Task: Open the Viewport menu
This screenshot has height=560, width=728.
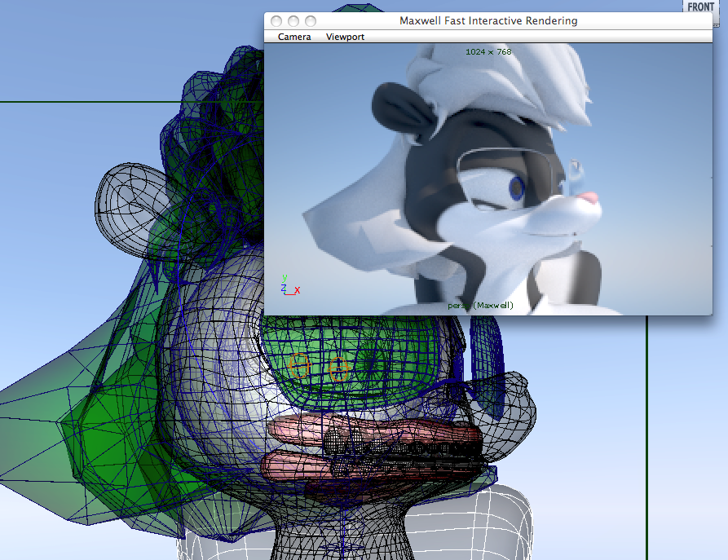Action: click(x=345, y=37)
